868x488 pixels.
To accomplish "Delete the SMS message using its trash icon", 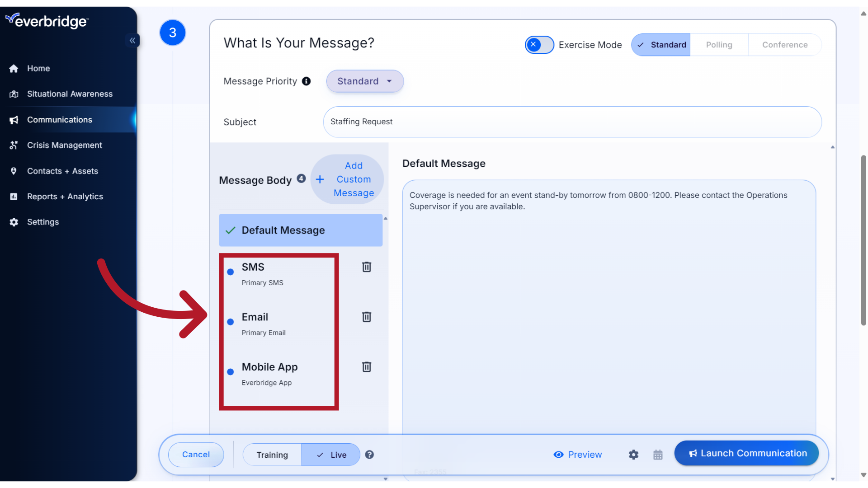I will point(366,267).
